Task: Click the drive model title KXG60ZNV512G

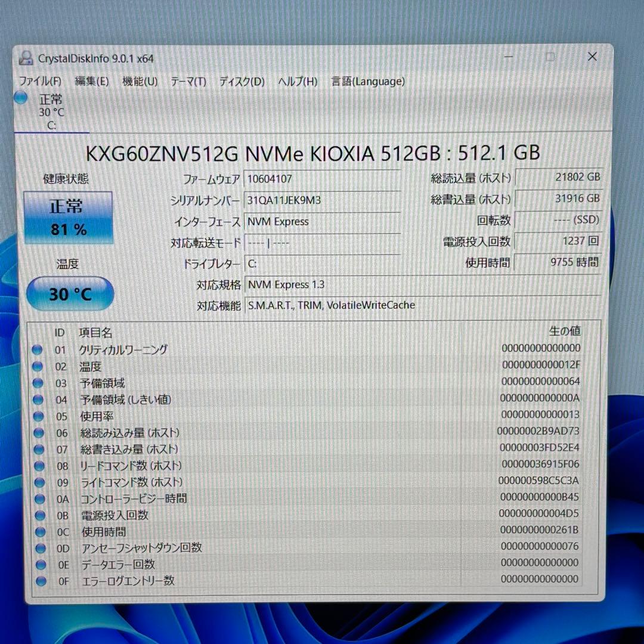Action: click(x=162, y=154)
